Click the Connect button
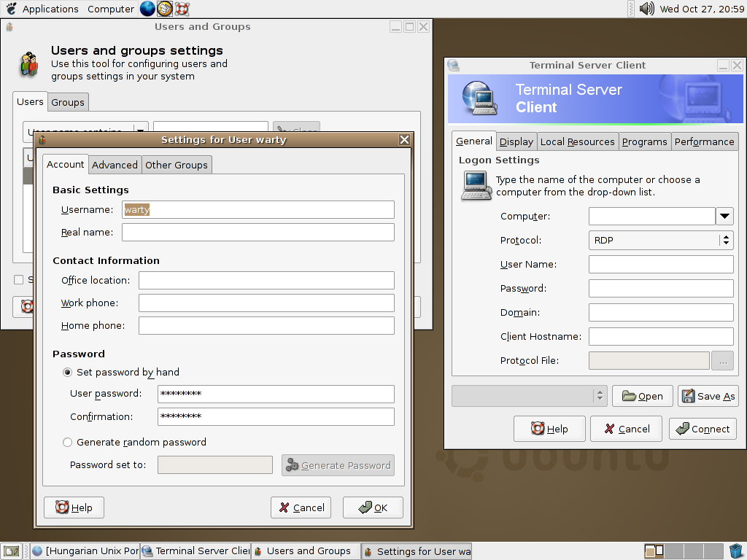This screenshot has height=560, width=747. (703, 429)
